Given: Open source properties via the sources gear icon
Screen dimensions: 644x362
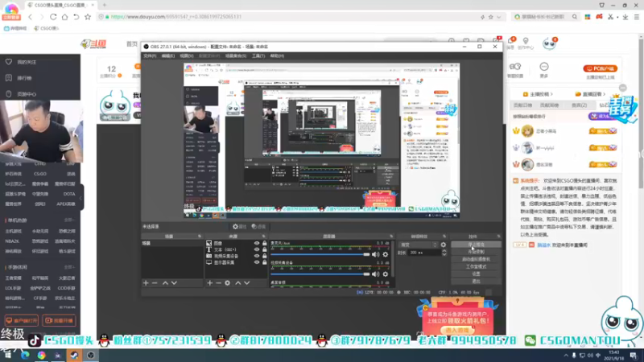Looking at the screenshot, I should 228,283.
